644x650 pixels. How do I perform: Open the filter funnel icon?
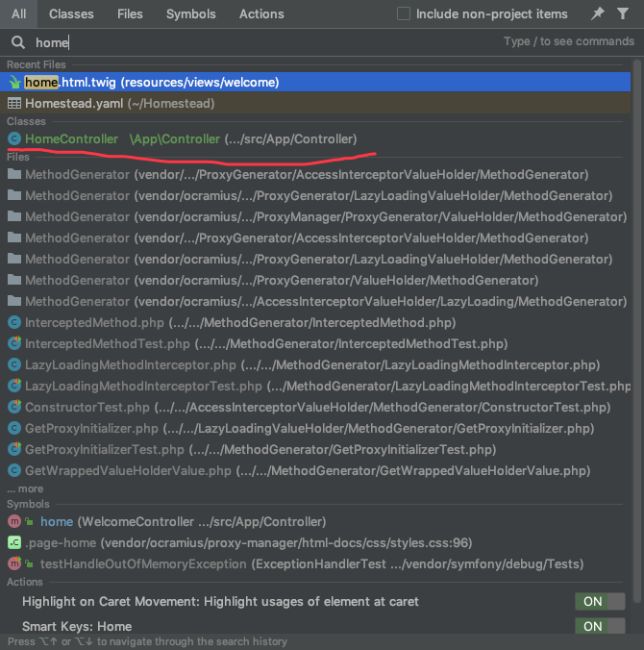[x=623, y=14]
